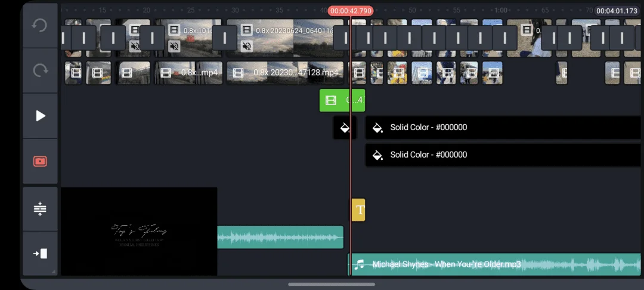This screenshot has width=644, height=290.
Task: Select the 0.8x...mp4 layer clip
Action: tap(188, 73)
